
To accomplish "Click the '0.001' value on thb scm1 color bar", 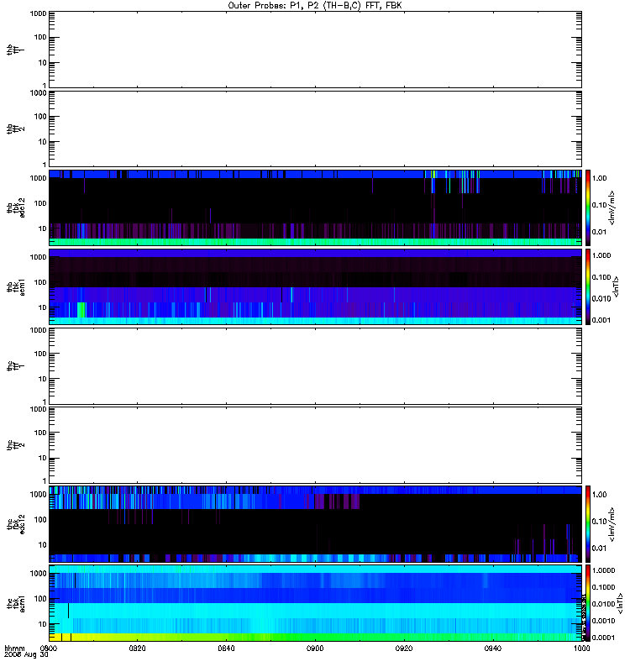I will (x=601, y=320).
